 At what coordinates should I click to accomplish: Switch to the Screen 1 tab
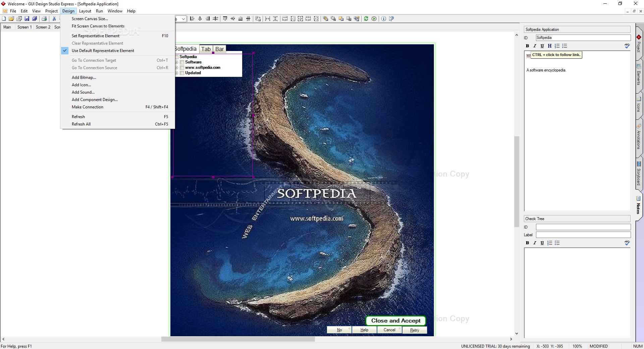click(x=24, y=27)
